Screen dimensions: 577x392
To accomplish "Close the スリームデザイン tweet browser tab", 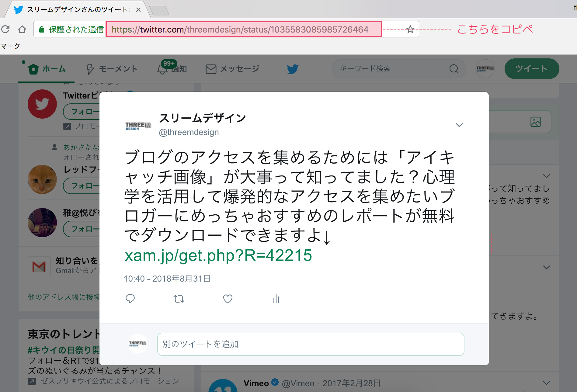I will pyautogui.click(x=138, y=10).
